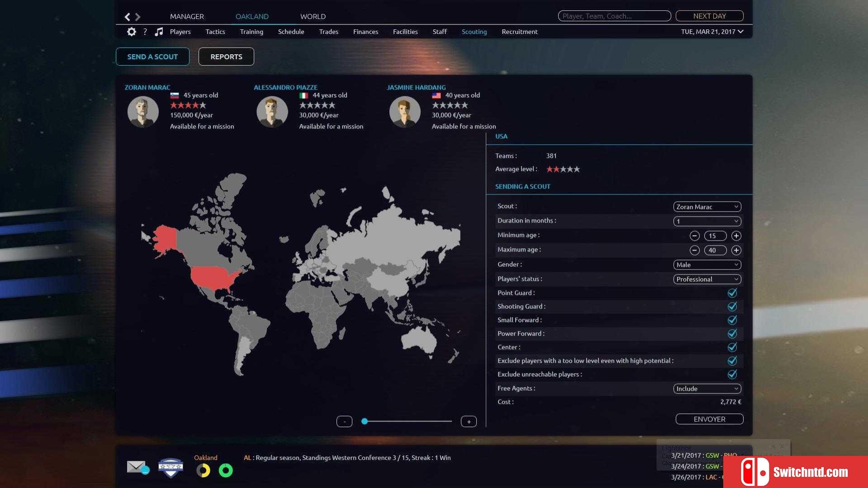This screenshot has width=868, height=488.
Task: Click the green circular gauge icon
Action: pyautogui.click(x=226, y=470)
